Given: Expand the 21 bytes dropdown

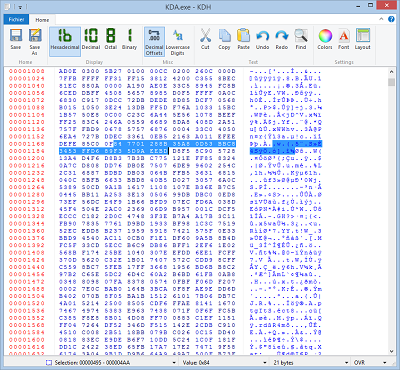Looking at the screenshot, I should pos(347,362).
